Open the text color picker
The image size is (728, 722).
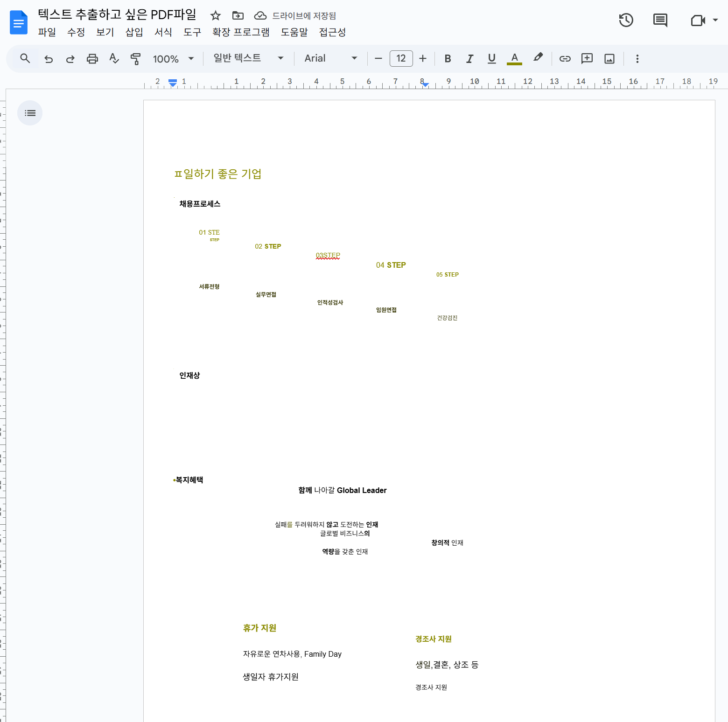pos(514,59)
